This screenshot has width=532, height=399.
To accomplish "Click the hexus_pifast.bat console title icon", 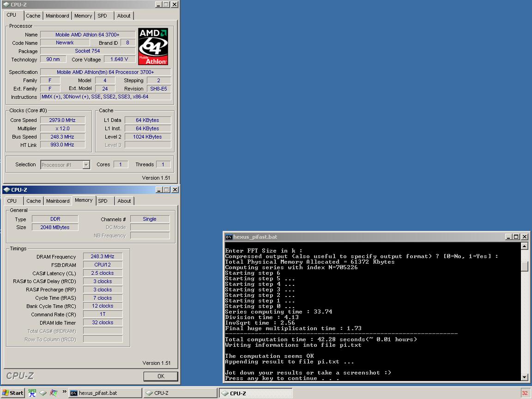I will (229, 237).
